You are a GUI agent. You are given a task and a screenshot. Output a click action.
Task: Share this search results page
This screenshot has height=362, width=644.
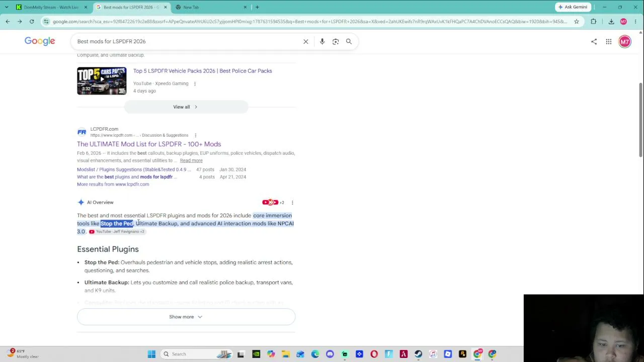[594, 42]
